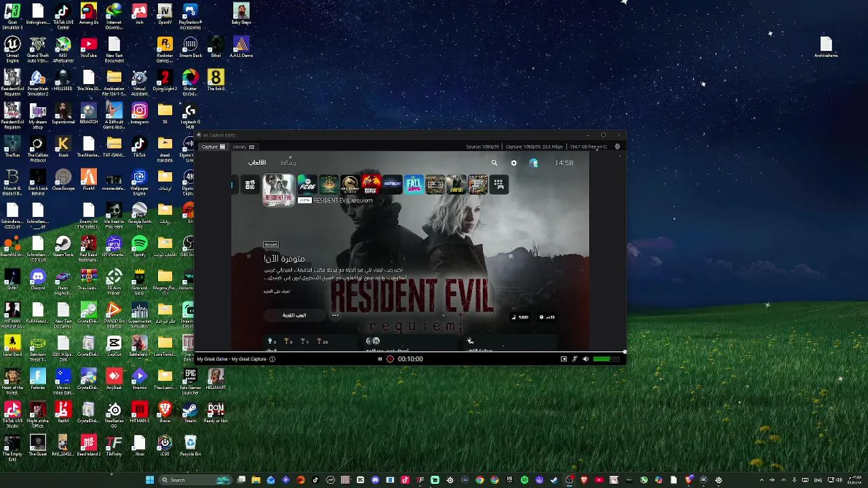Click the info icon beside My Great Capture

click(272, 359)
